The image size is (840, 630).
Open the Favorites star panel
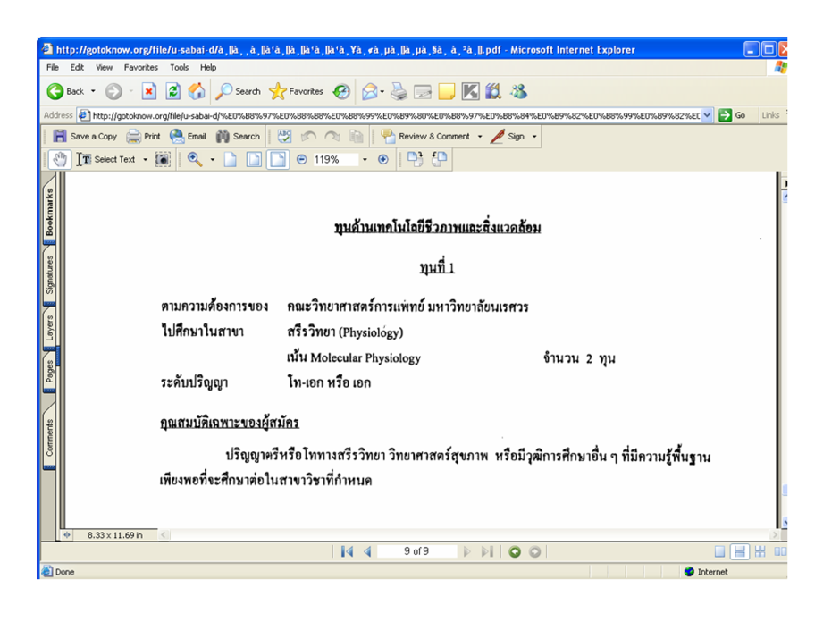(x=297, y=92)
